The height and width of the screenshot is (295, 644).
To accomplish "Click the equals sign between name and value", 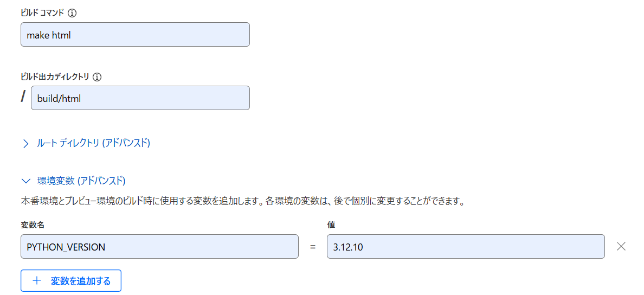I will tap(312, 247).
